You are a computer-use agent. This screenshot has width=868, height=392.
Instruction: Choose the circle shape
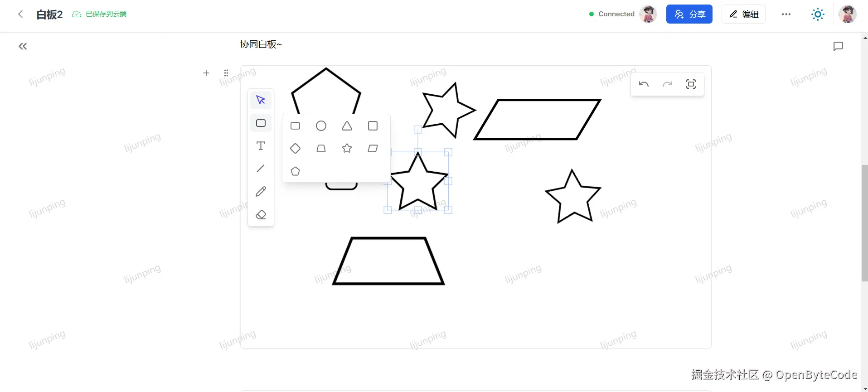[x=321, y=126]
